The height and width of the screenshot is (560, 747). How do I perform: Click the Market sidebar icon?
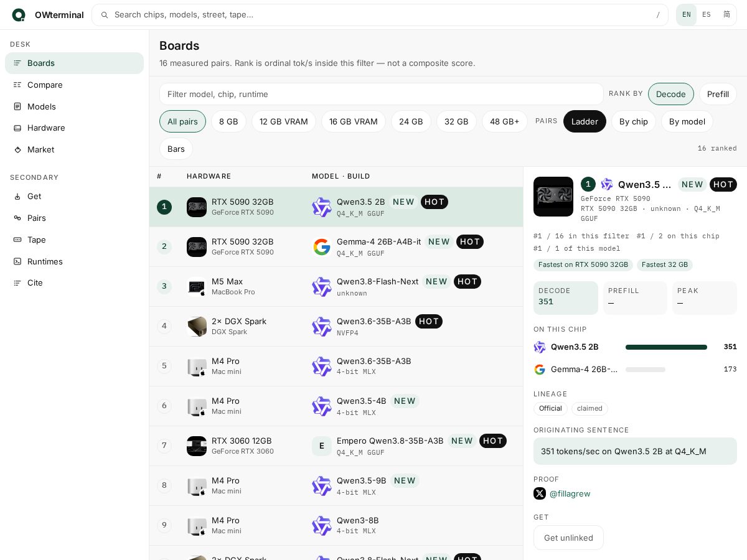click(x=17, y=149)
